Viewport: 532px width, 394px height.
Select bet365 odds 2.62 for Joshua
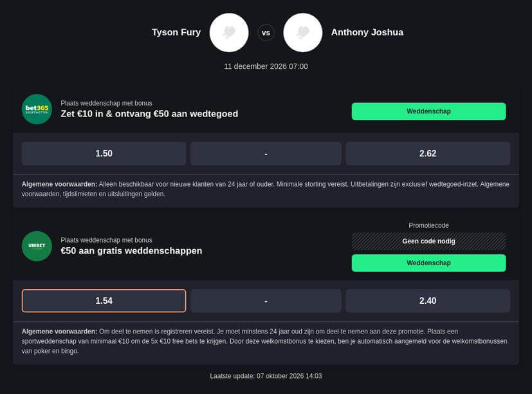(x=428, y=153)
